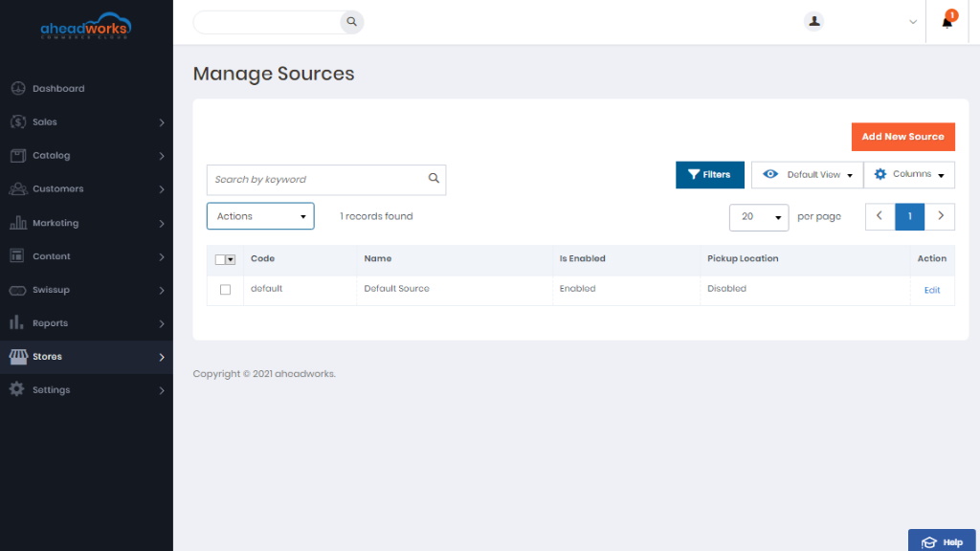Image resolution: width=980 pixels, height=551 pixels.
Task: Click the graduation cap Help icon
Action: pos(928,542)
